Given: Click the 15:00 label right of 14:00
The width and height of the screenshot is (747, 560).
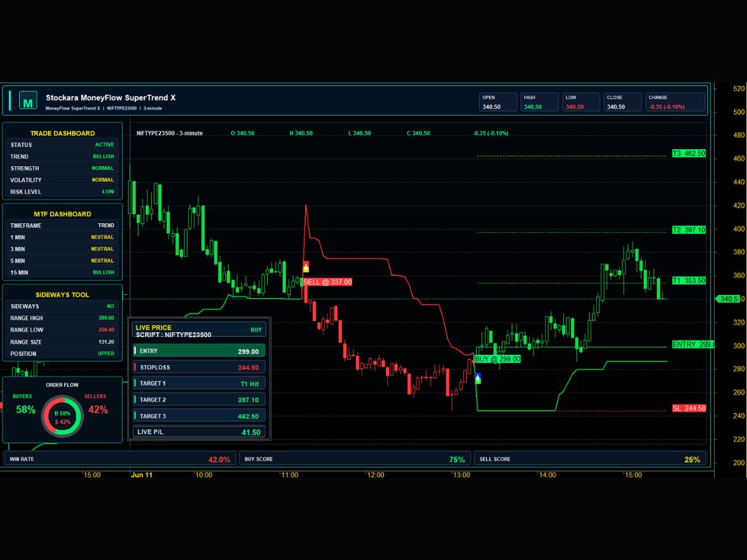Looking at the screenshot, I should pos(633,475).
